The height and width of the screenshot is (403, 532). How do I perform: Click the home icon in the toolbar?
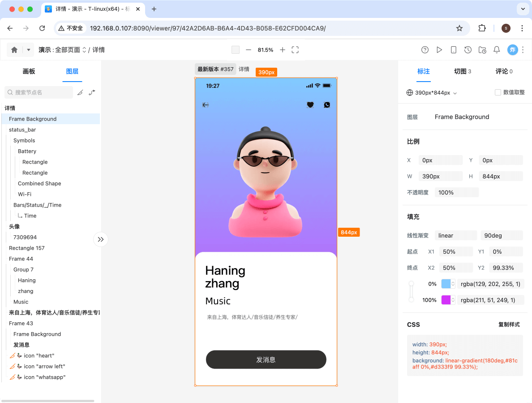point(14,50)
